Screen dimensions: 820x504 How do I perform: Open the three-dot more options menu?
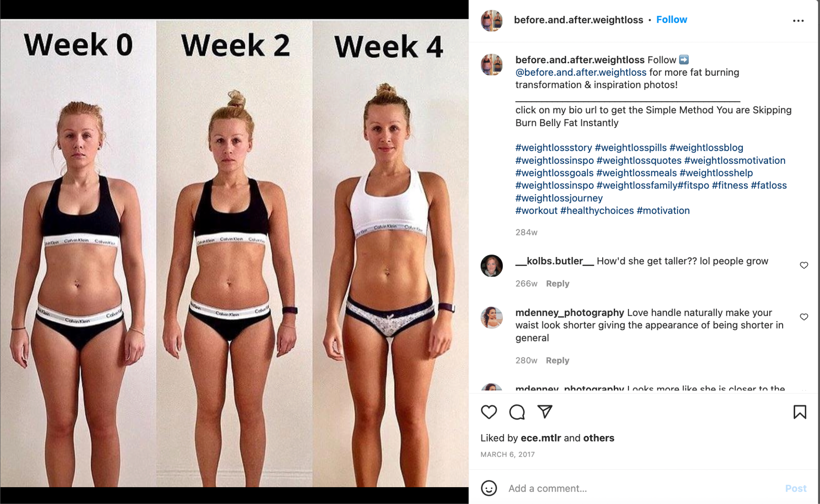pyautogui.click(x=798, y=20)
